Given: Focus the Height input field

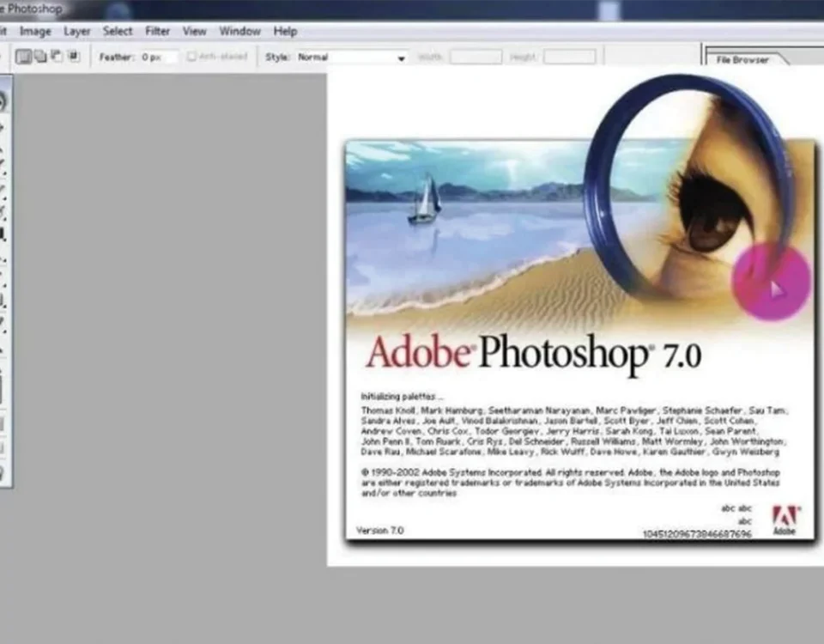Looking at the screenshot, I should point(570,57).
